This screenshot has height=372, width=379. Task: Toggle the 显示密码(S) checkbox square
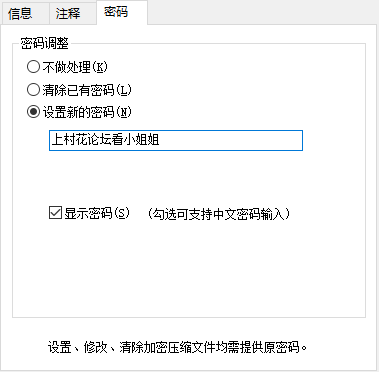coord(55,213)
